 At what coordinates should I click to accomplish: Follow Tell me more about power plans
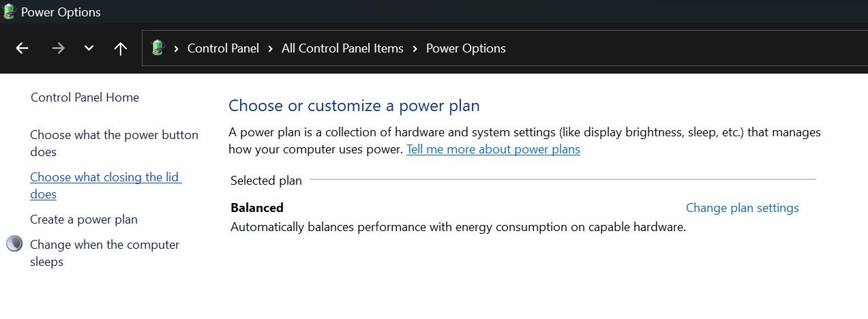pyautogui.click(x=493, y=149)
